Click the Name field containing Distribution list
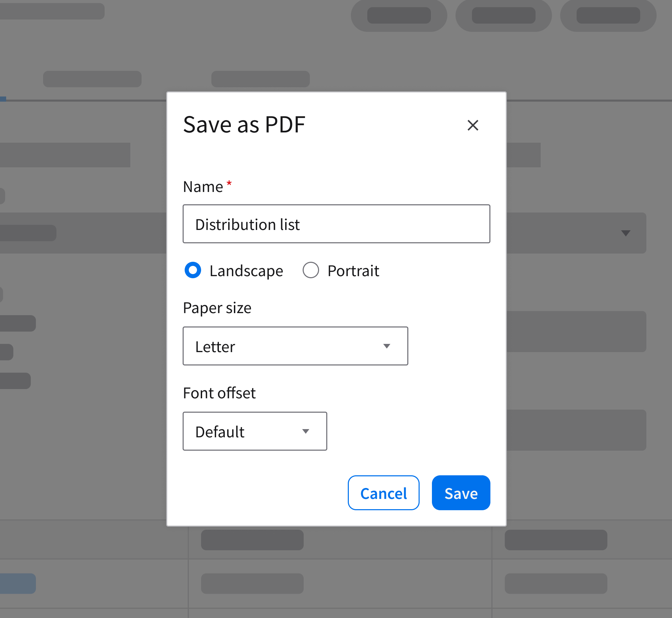The height and width of the screenshot is (618, 672). click(336, 224)
